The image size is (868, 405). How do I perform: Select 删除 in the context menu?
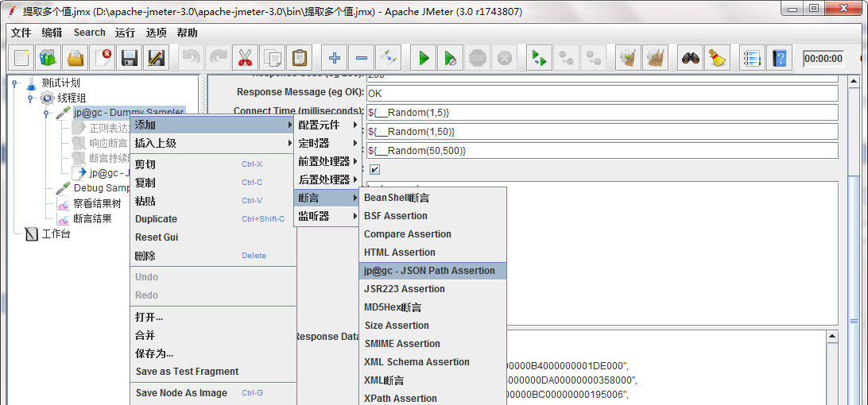212,256
